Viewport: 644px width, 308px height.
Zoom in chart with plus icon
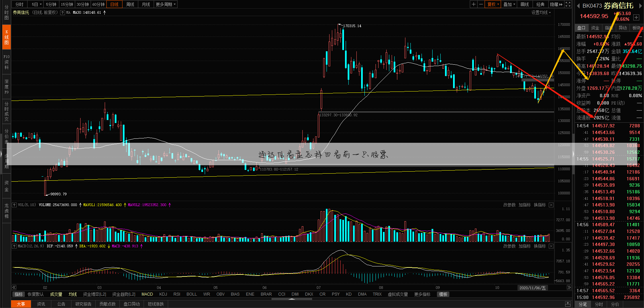click(474, 4)
